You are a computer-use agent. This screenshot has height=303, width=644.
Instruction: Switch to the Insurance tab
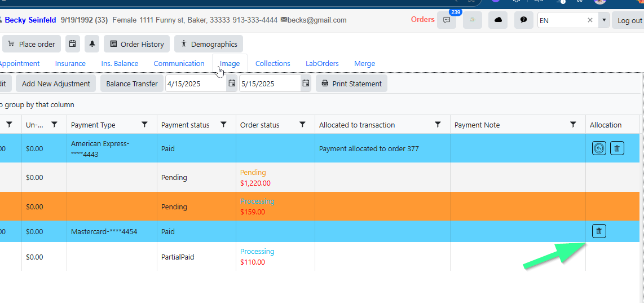coord(70,63)
